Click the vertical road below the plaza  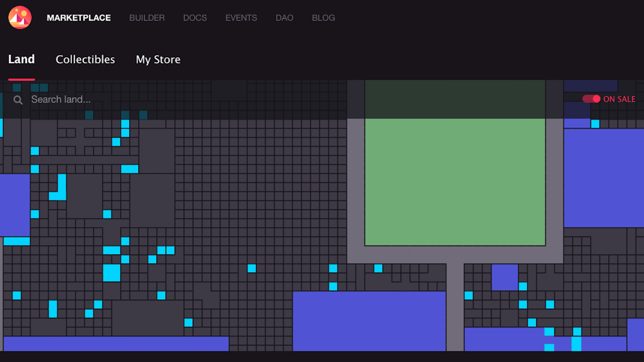(x=455, y=307)
